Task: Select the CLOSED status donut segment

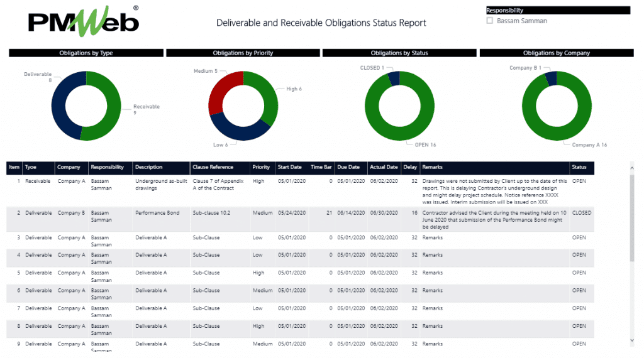Action: click(394, 78)
